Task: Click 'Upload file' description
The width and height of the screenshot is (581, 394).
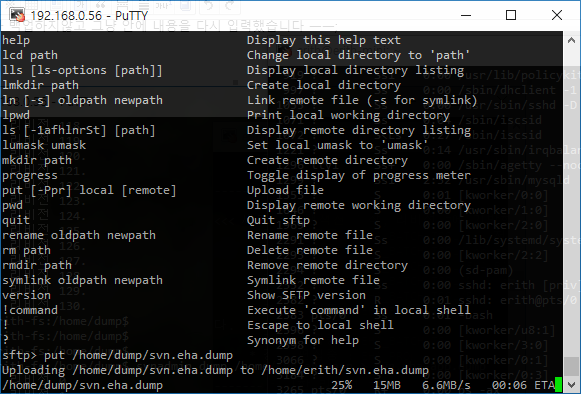Action: pos(285,190)
